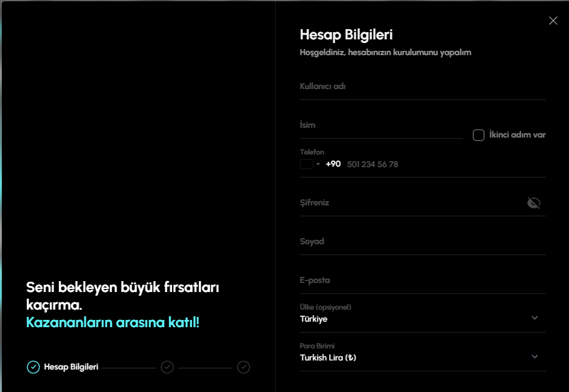Click the +90 country code text
The width and height of the screenshot is (569, 392).
click(333, 164)
